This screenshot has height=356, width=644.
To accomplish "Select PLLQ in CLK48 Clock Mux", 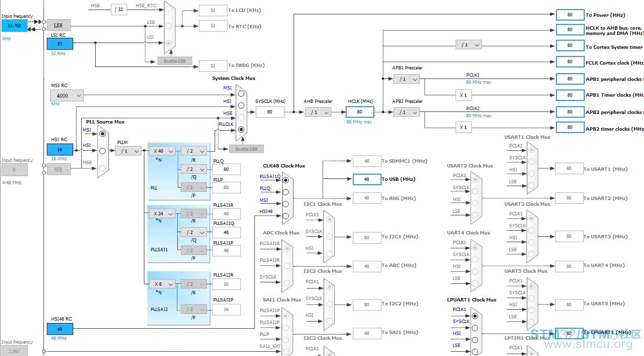I will pos(286,192).
